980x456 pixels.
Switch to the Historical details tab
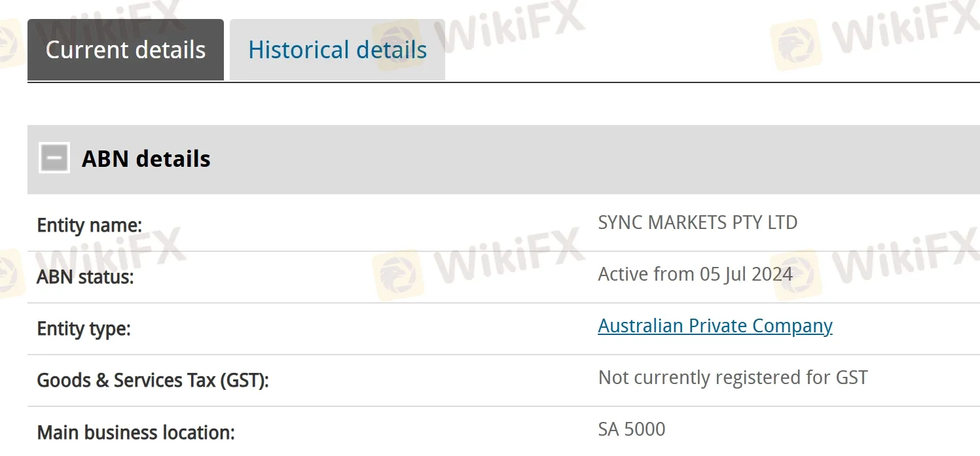click(337, 50)
